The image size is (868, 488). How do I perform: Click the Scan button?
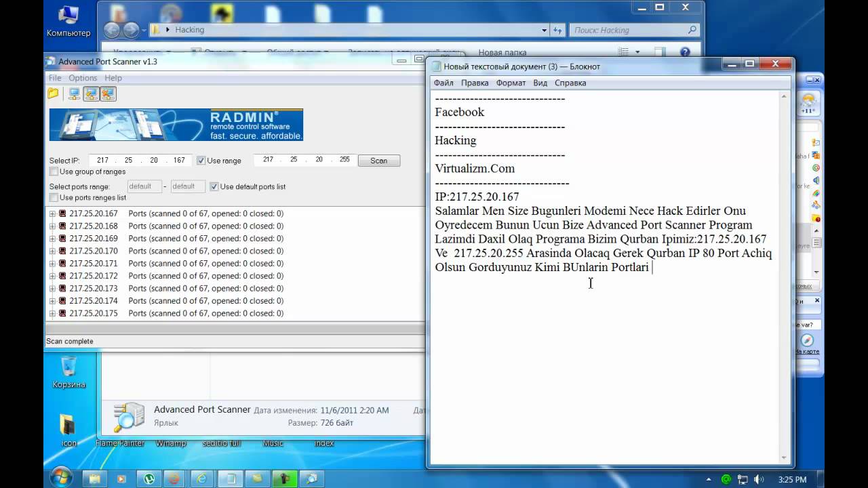[x=378, y=161]
